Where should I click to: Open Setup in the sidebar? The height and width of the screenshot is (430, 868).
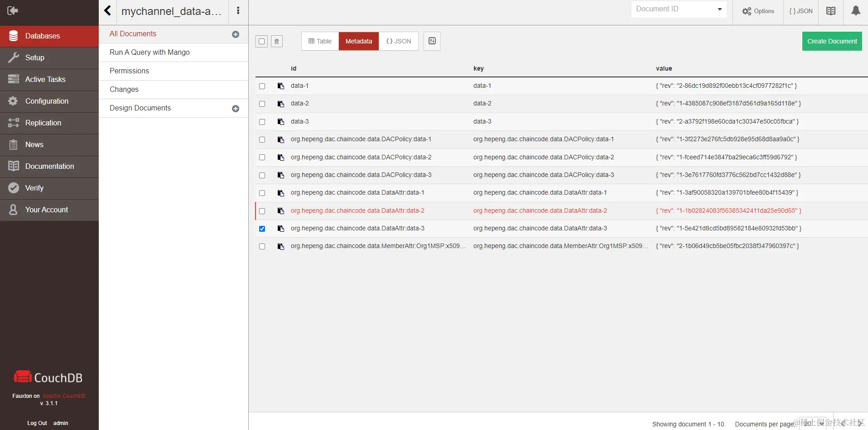[x=49, y=58]
